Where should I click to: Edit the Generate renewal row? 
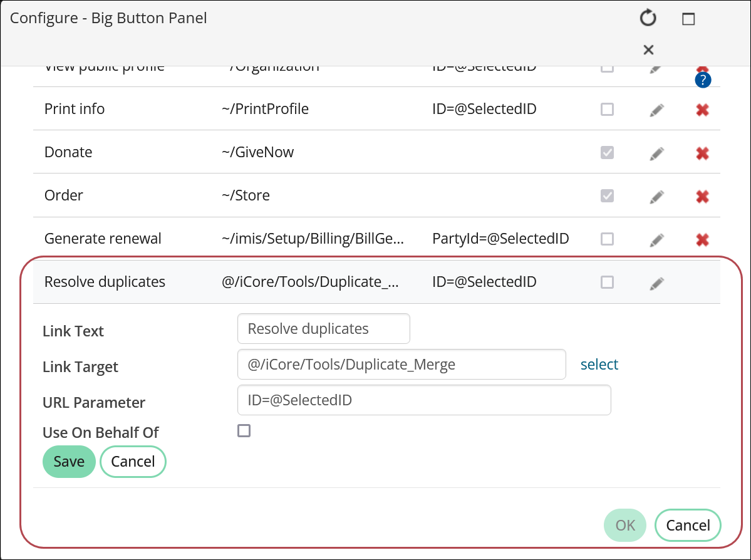pos(656,239)
